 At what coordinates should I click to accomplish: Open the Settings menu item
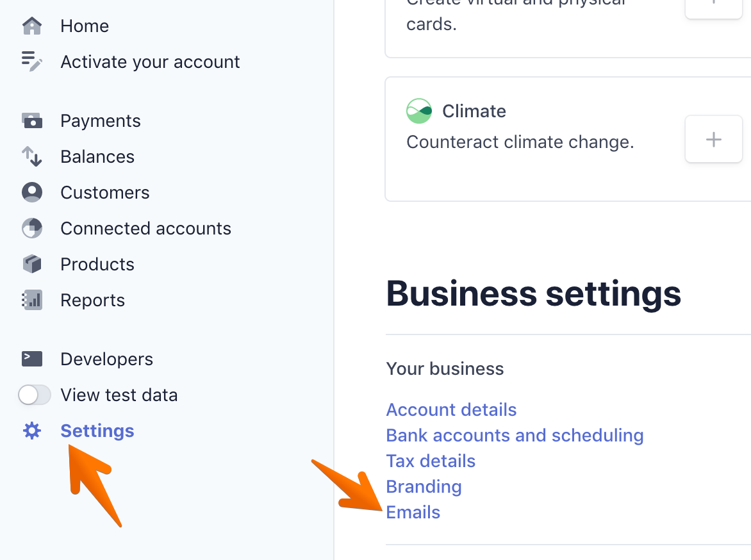pyautogui.click(x=97, y=431)
